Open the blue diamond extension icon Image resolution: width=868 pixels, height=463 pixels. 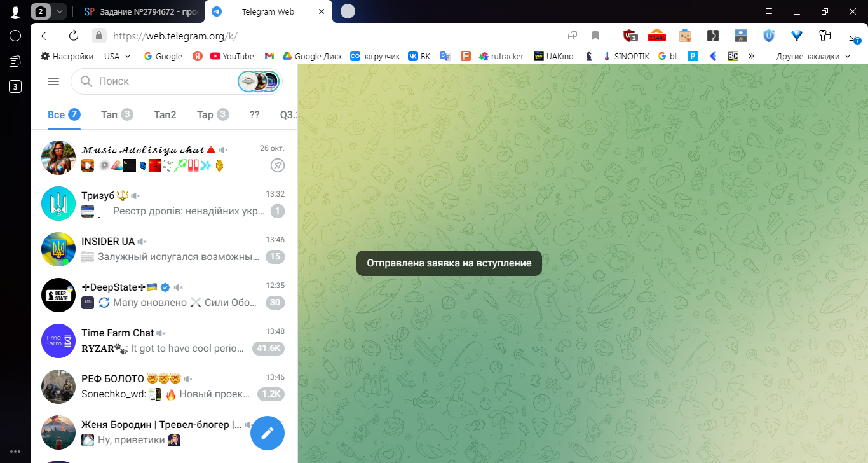pos(797,36)
